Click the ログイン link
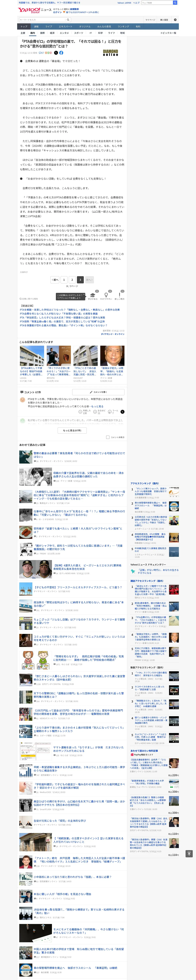Screen dimensions: 196x980 click(57, 12)
